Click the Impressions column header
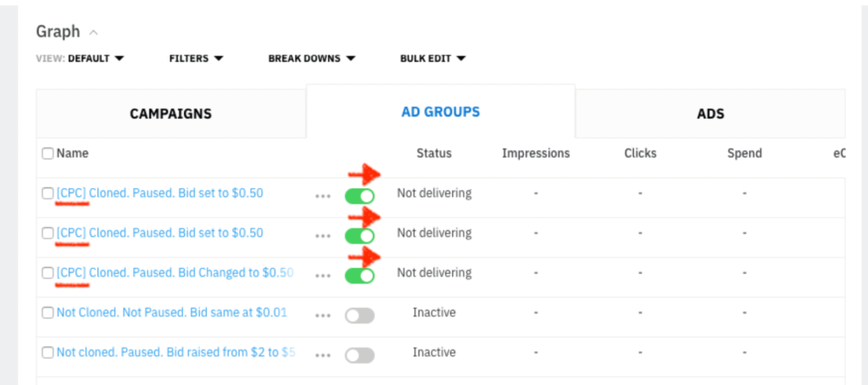868x385 pixels. click(x=536, y=153)
